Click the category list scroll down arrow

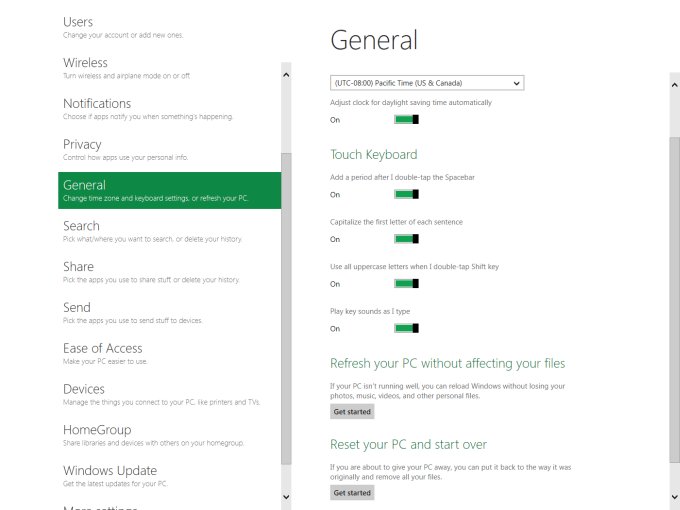tap(286, 497)
